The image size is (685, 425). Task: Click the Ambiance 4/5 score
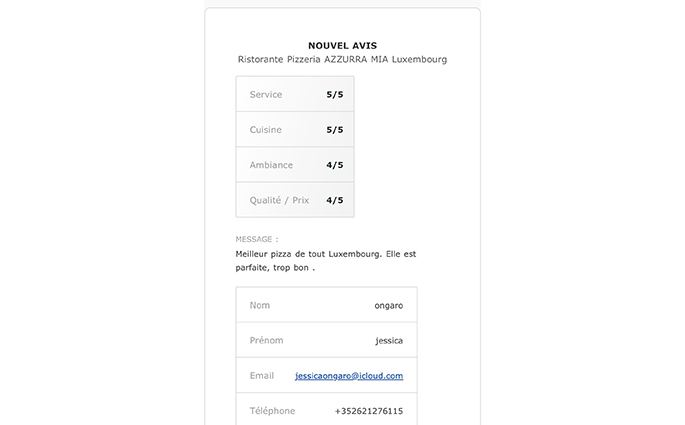point(335,165)
